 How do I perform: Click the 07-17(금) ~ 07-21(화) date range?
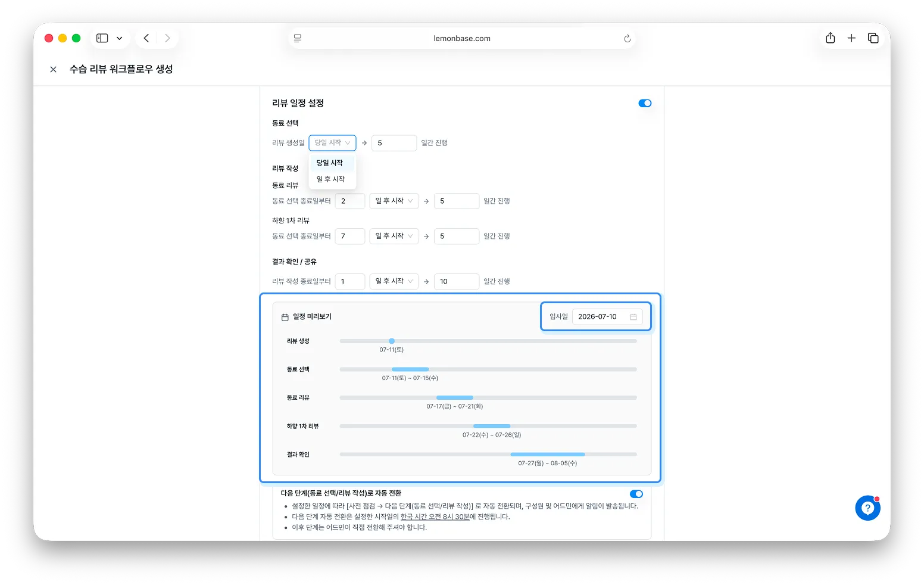[x=455, y=407]
